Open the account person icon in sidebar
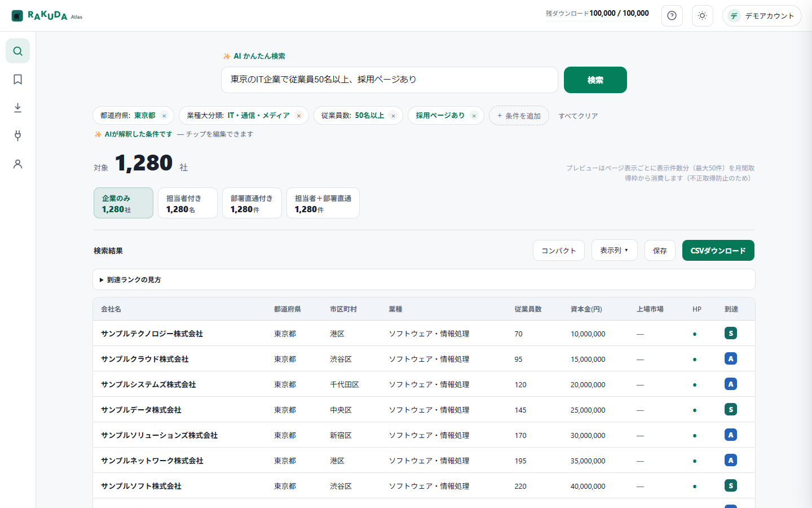Image resolution: width=812 pixels, height=508 pixels. 17,164
